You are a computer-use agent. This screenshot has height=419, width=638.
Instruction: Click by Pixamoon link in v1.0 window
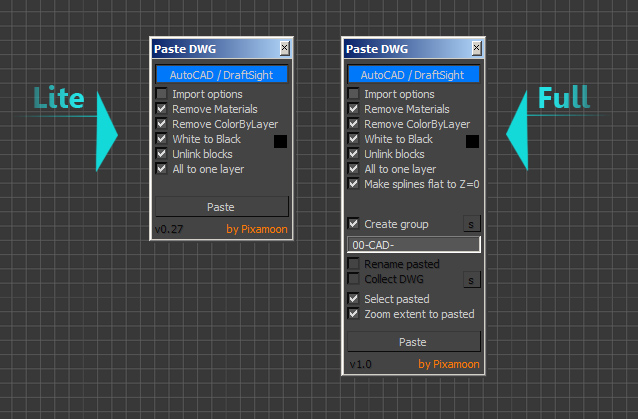point(449,364)
